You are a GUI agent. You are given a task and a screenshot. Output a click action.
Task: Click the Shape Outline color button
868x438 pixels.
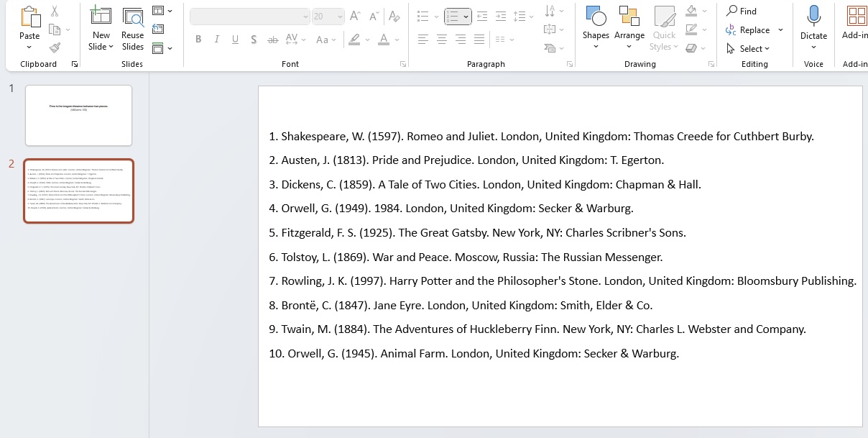tap(691, 29)
